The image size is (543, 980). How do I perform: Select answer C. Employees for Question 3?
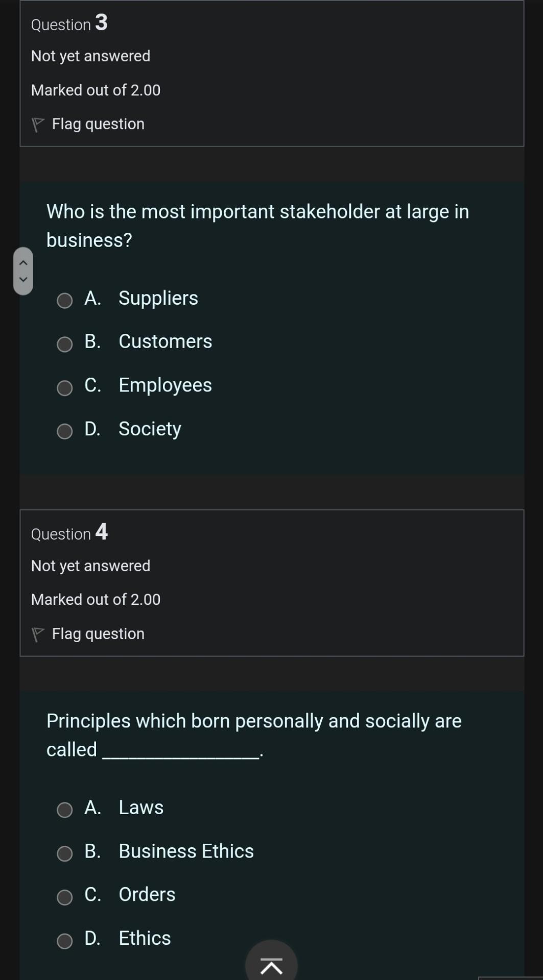pos(64,388)
